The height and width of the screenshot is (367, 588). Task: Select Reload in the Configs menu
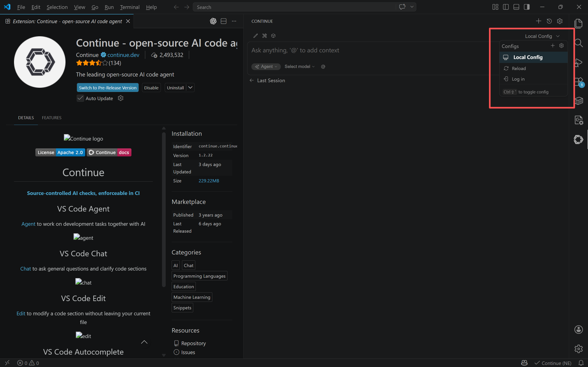point(519,68)
